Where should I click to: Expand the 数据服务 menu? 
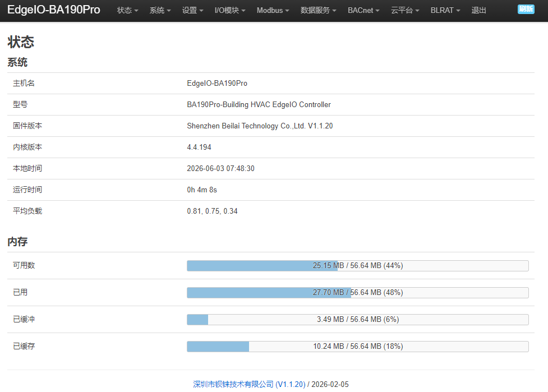point(319,11)
